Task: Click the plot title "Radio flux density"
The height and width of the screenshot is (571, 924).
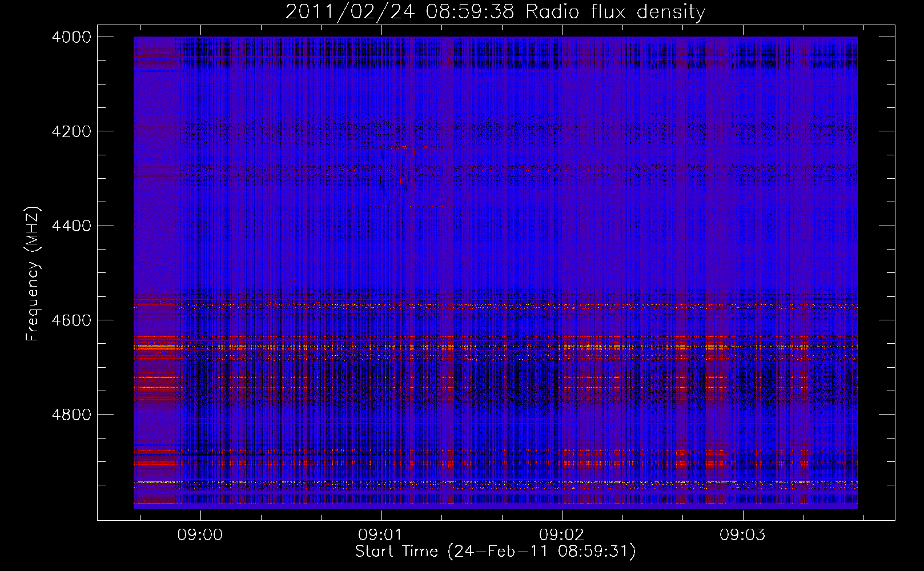Action: [616, 12]
